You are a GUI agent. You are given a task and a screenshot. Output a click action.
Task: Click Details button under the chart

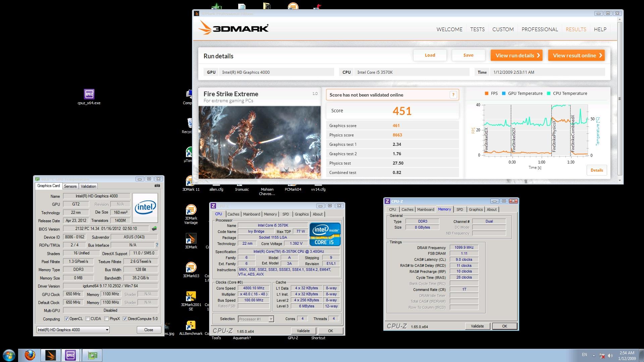[x=597, y=170]
